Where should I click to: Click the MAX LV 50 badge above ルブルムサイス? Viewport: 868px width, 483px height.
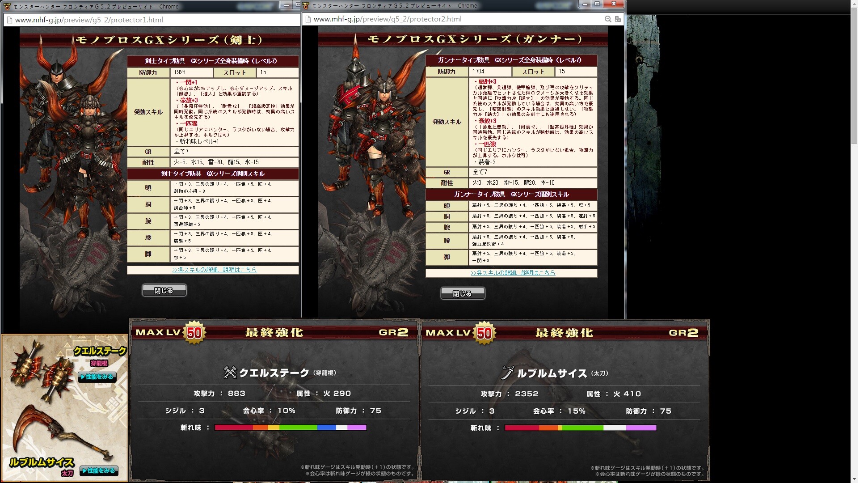pos(484,333)
